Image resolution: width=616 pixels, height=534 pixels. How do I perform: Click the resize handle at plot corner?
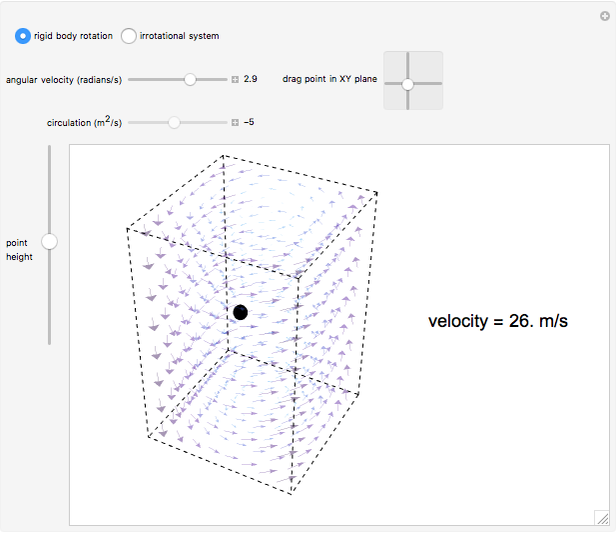(600, 516)
